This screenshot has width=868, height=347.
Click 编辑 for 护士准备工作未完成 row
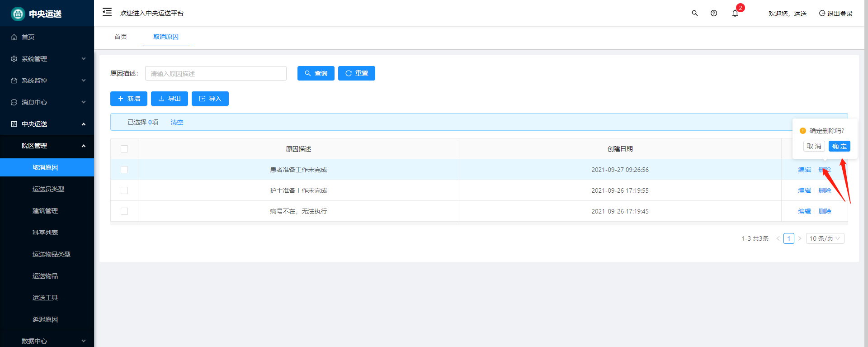804,190
